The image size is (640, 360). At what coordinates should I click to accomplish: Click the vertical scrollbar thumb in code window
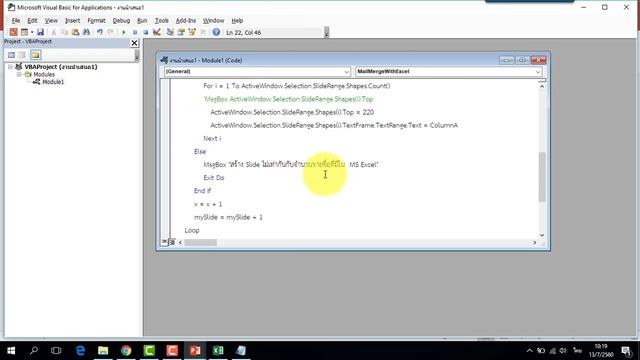(x=542, y=177)
